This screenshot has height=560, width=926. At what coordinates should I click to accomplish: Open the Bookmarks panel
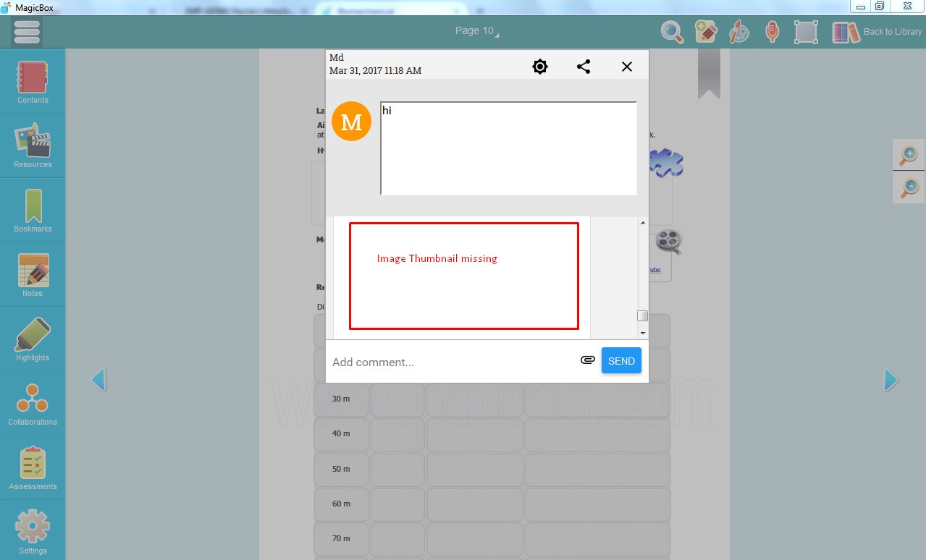(33, 210)
